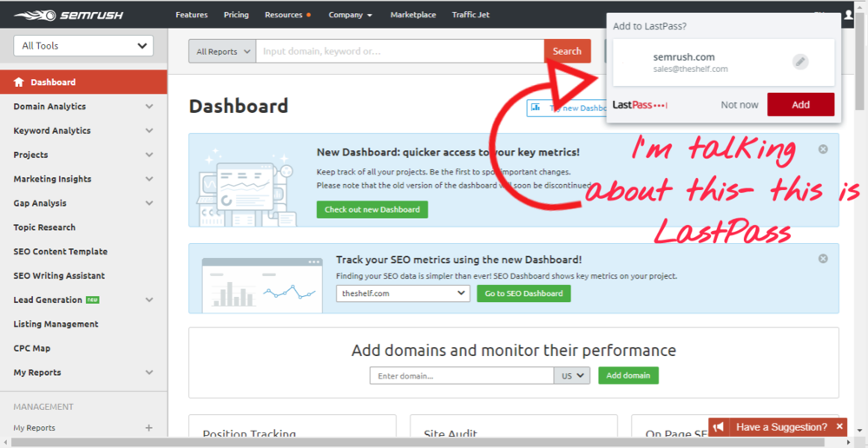
Task: Click the semrush.com entry in LastPass
Action: click(724, 62)
